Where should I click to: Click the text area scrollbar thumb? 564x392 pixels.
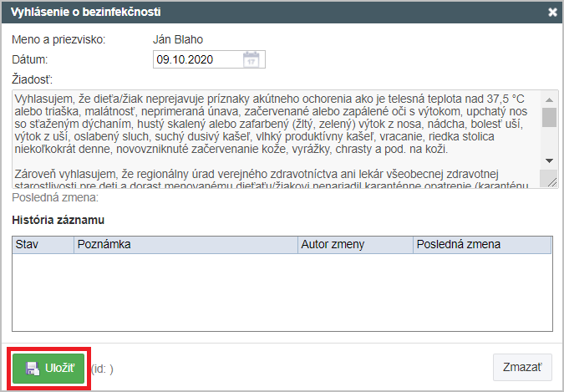[x=549, y=117]
